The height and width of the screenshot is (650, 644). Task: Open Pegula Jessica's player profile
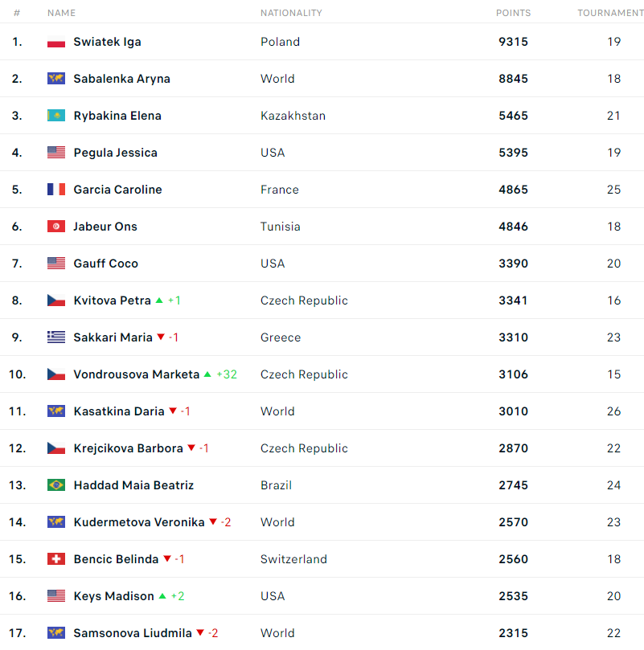click(x=115, y=153)
